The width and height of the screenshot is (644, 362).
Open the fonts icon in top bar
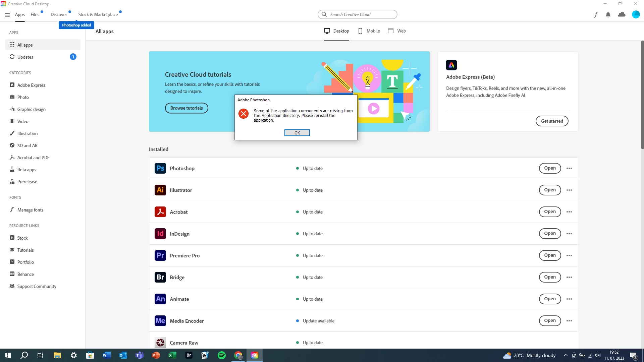pos(596,14)
